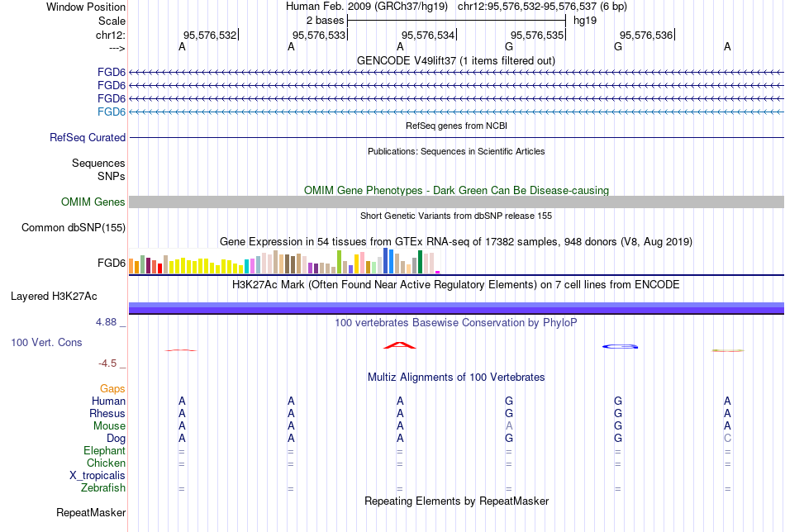Screen dimensions: 785x532
Task: Click the GENCODE V49lift37 track title
Action: 456,61
